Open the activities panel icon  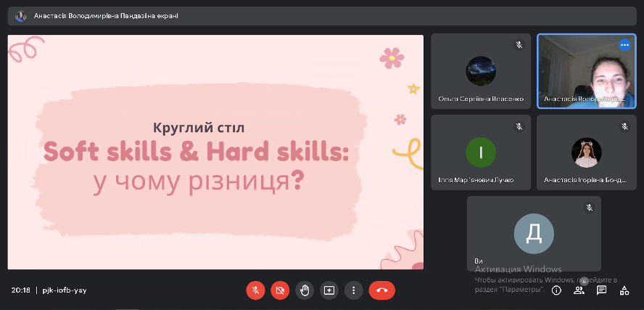(x=624, y=290)
